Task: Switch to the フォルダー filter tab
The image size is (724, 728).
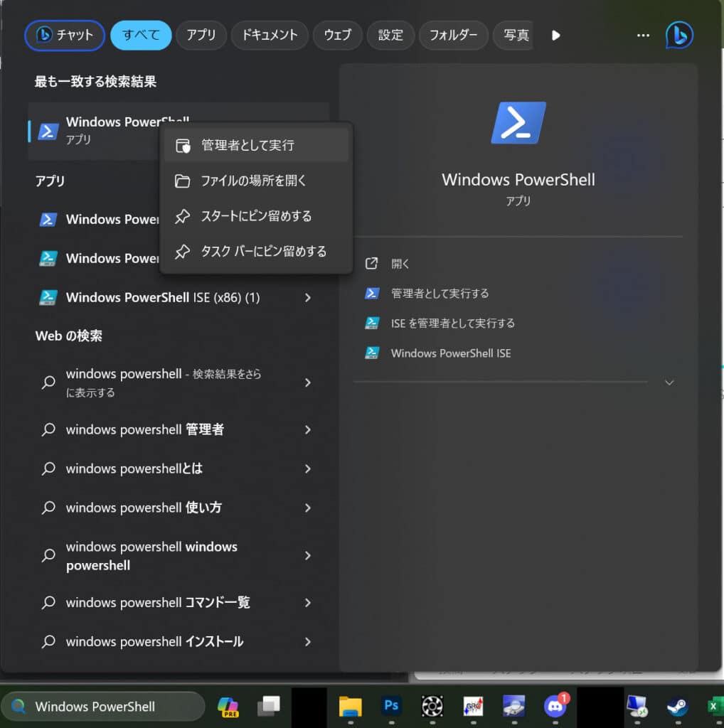Action: click(453, 35)
